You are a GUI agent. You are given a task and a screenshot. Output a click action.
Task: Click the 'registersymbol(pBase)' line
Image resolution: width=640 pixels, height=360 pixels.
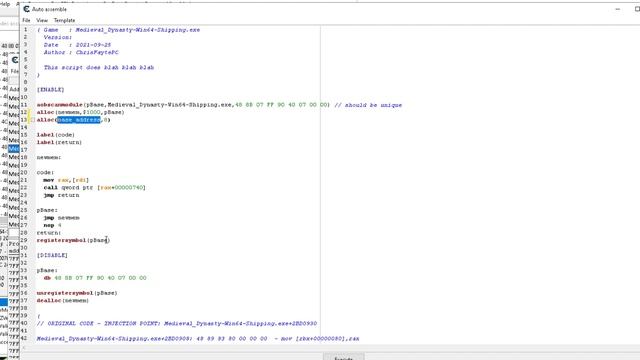73,240
